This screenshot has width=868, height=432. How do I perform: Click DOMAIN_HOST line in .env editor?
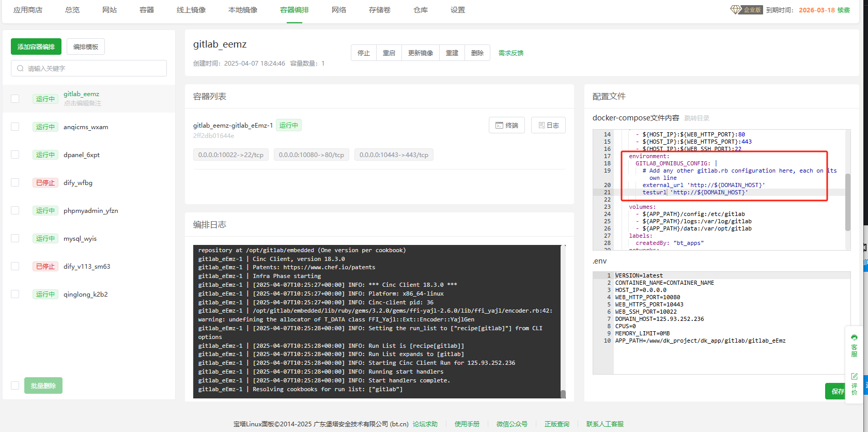coord(659,319)
